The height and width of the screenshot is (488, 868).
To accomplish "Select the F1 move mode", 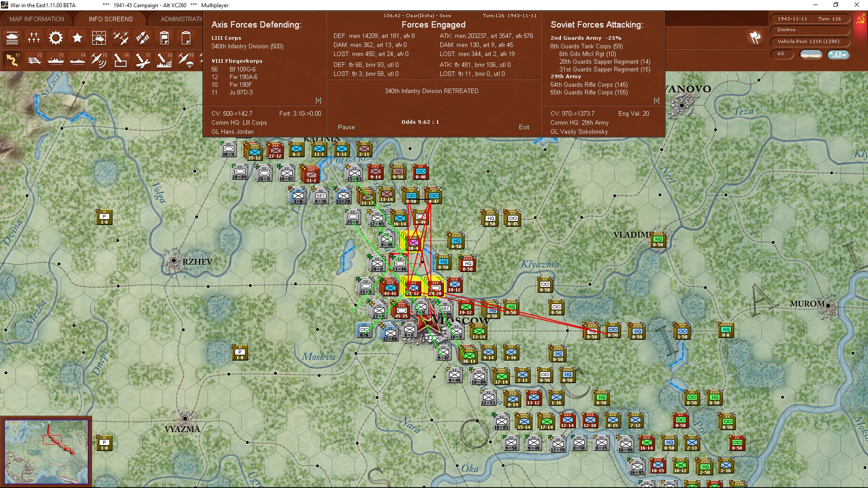I will [12, 60].
